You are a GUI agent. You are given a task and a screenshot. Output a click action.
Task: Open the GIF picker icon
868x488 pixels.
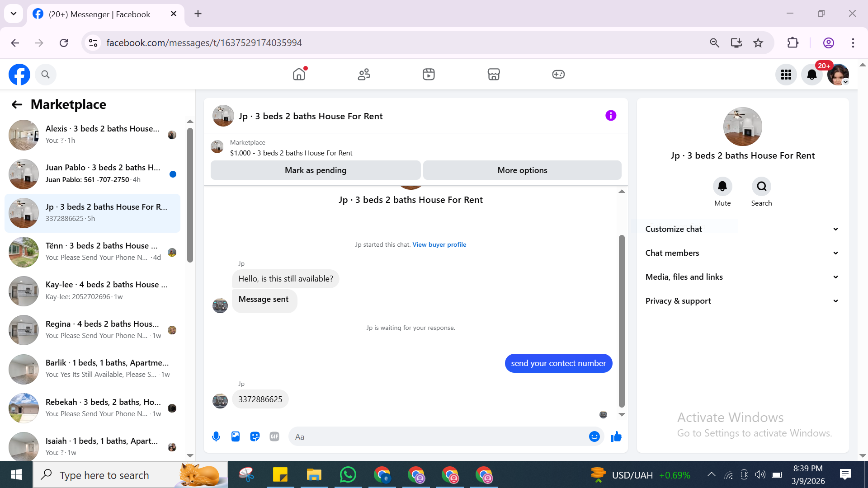click(274, 436)
